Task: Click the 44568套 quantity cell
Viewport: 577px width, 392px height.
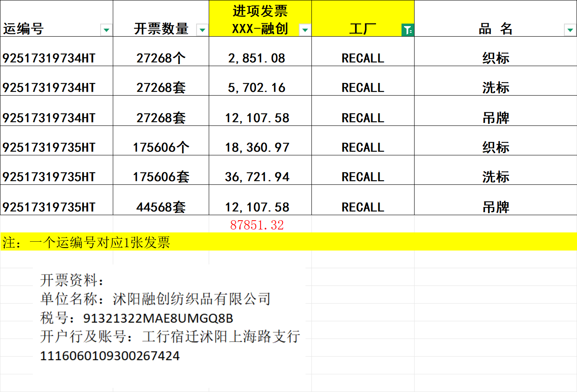Action: pyautogui.click(x=161, y=207)
